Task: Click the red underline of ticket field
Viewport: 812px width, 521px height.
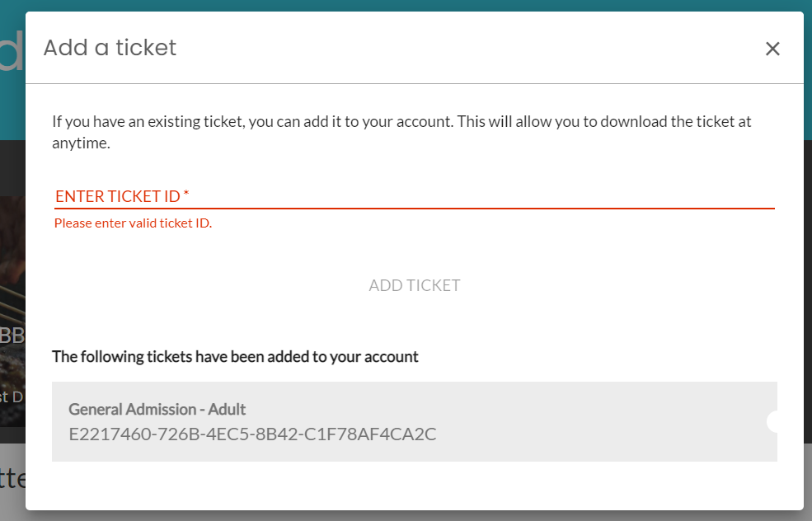Action: tap(415, 209)
